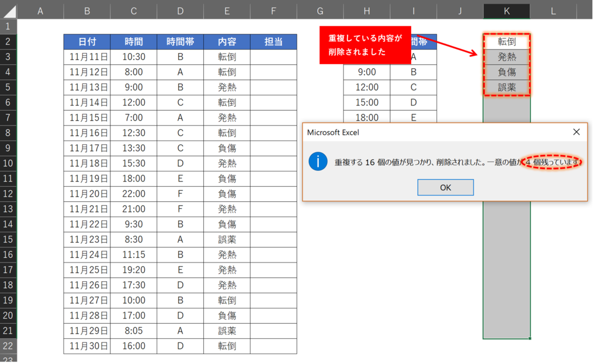Image resolution: width=598 pixels, height=364 pixels.
Task: Close the Microsoft Excel message dialog
Action: tap(576, 132)
